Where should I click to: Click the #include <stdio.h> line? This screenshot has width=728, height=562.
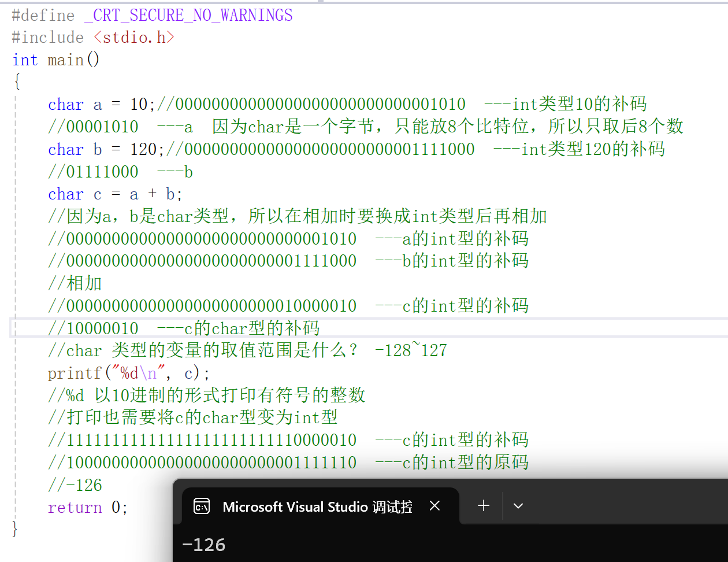(92, 38)
